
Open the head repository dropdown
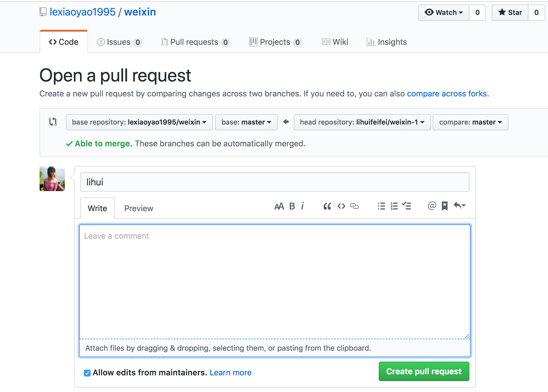[362, 122]
